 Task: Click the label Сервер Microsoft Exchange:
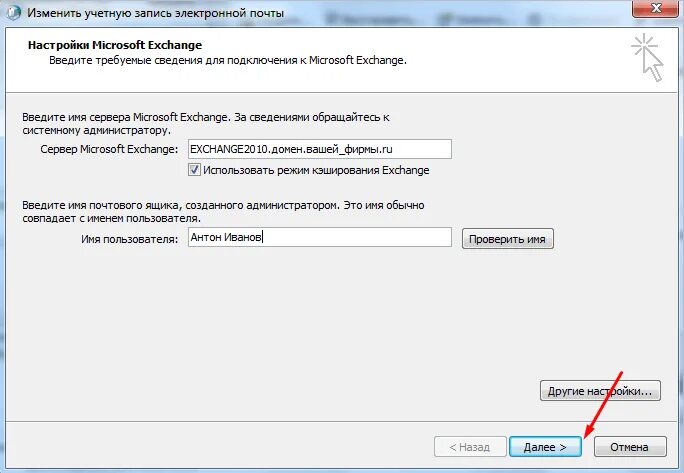(x=109, y=149)
